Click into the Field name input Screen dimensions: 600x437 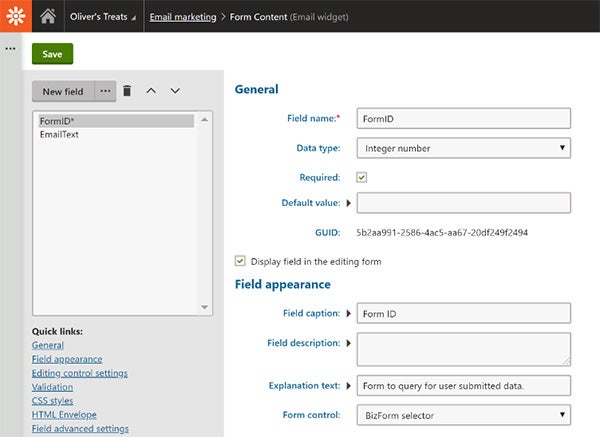point(463,118)
